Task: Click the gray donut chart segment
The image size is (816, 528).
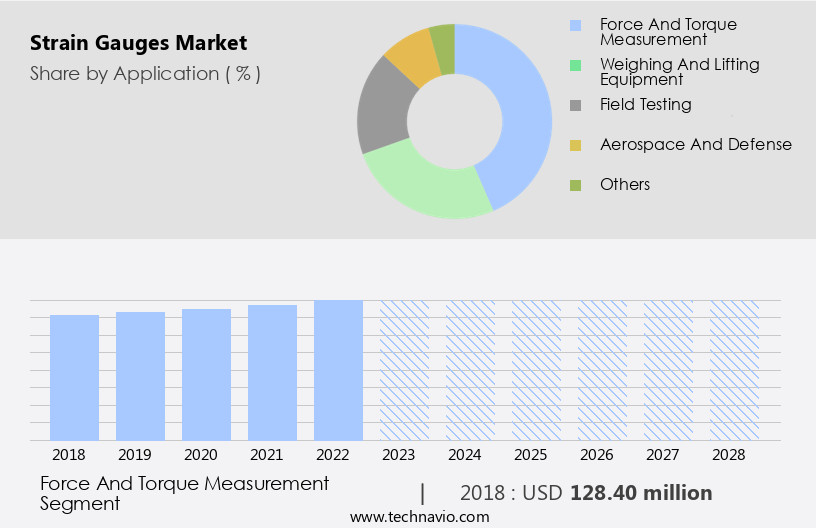Action: pyautogui.click(x=385, y=108)
